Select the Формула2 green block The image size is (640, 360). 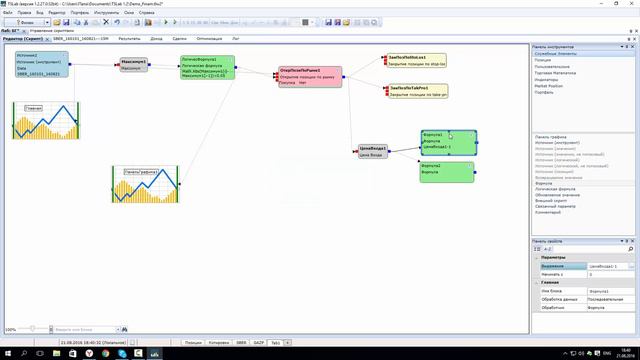447,172
